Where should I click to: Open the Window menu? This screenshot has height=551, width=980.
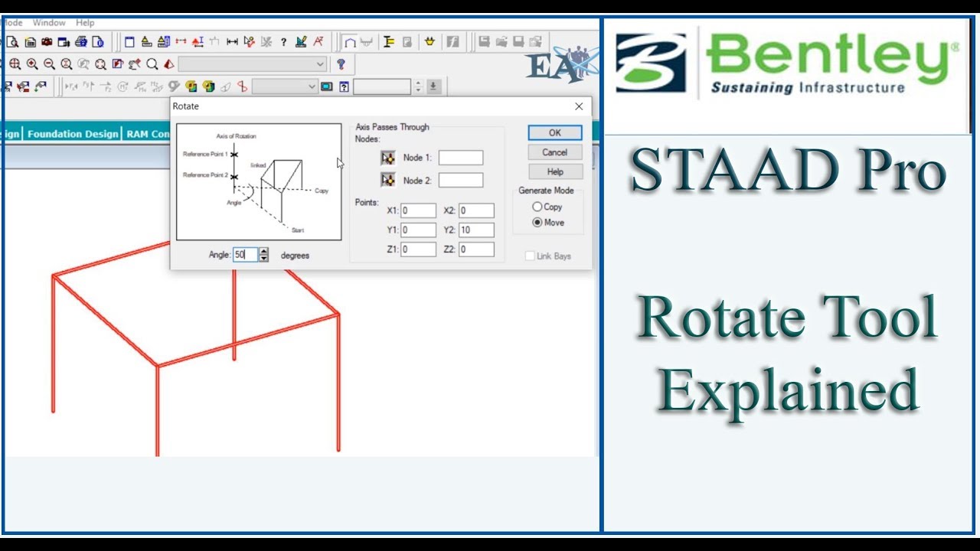coord(49,23)
